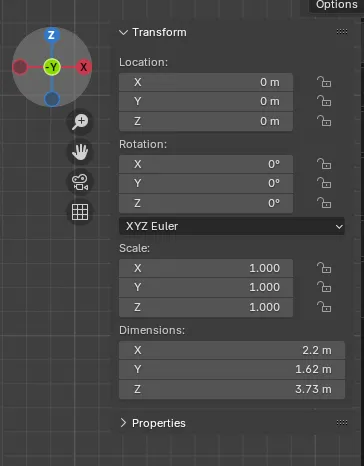Click the Scale X 1.000 slider field
The height and width of the screenshot is (466, 364).
206,268
